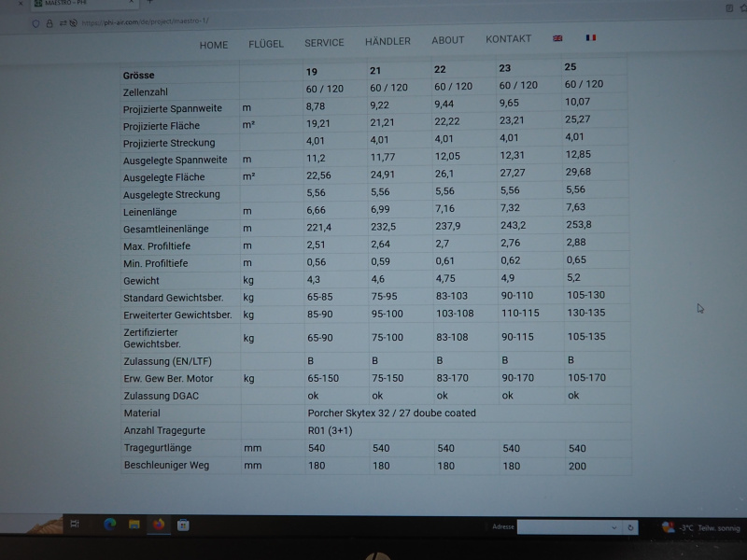Screen dimensions: 747x560
Task: Open the HOME navigation item
Action: [214, 45]
